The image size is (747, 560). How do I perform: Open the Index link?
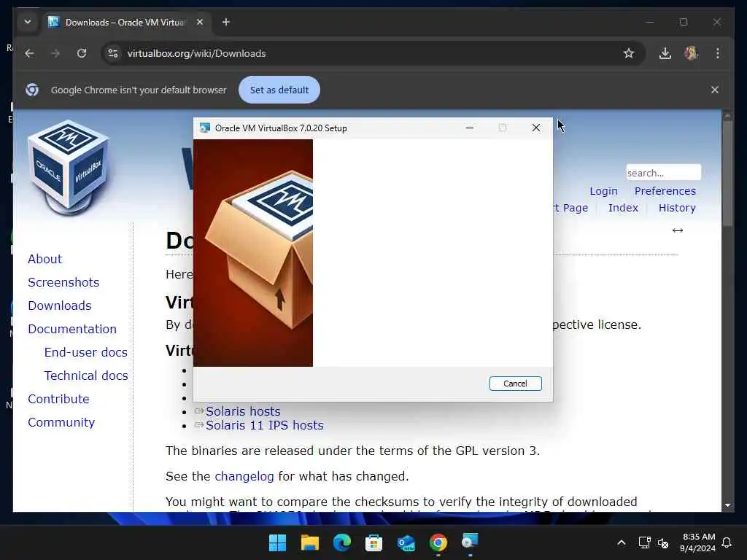[623, 208]
